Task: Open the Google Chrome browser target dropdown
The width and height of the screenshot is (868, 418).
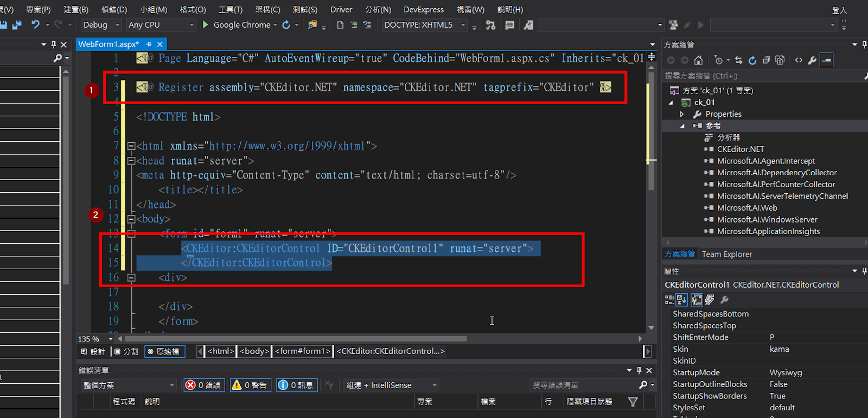Action: pos(275,25)
